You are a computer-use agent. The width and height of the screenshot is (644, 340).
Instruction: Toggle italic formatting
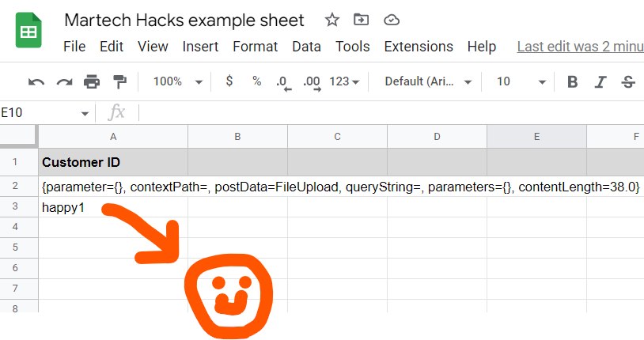[x=600, y=81]
